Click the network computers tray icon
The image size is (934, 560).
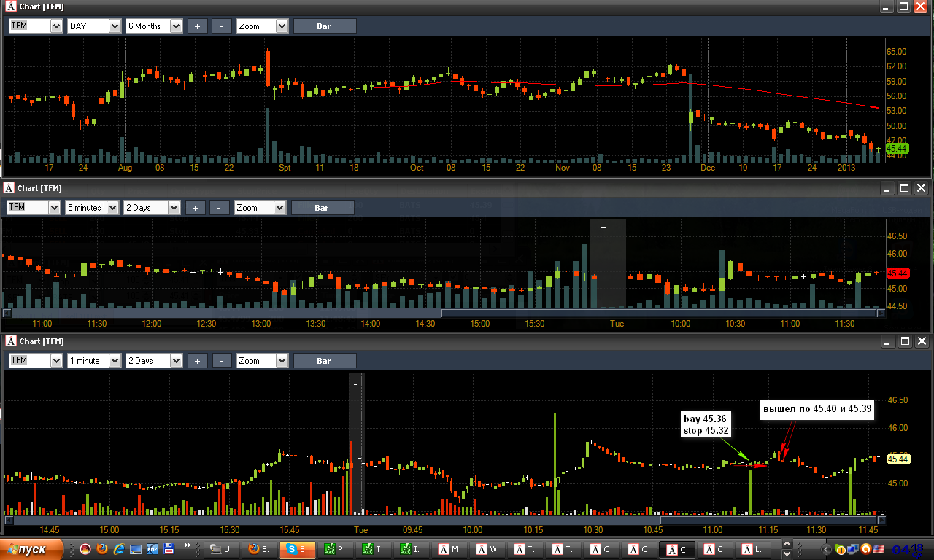tap(852, 549)
